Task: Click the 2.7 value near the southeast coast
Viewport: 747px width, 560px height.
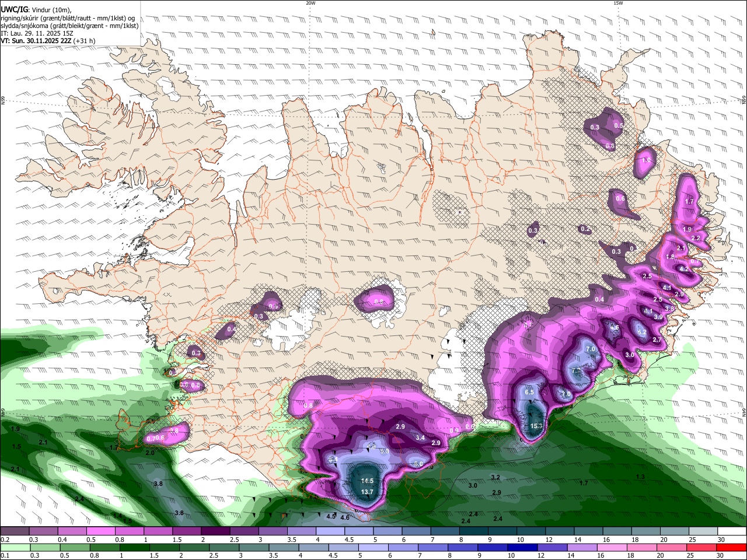Action: click(x=657, y=339)
